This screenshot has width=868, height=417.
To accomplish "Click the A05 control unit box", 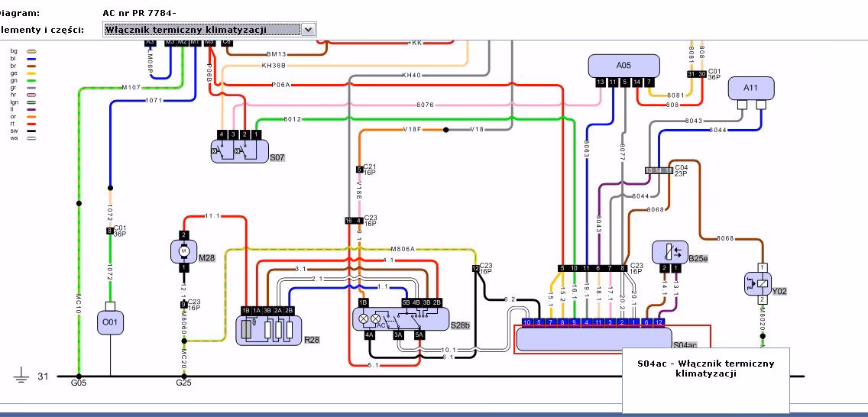I will coord(623,66).
